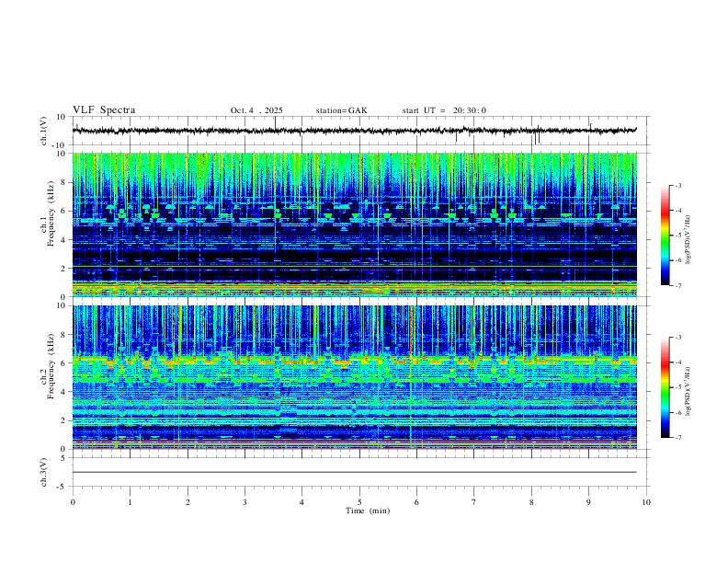Select the date "Oct. 4 , 2025"
The height and width of the screenshot is (563, 728).
[x=256, y=110]
